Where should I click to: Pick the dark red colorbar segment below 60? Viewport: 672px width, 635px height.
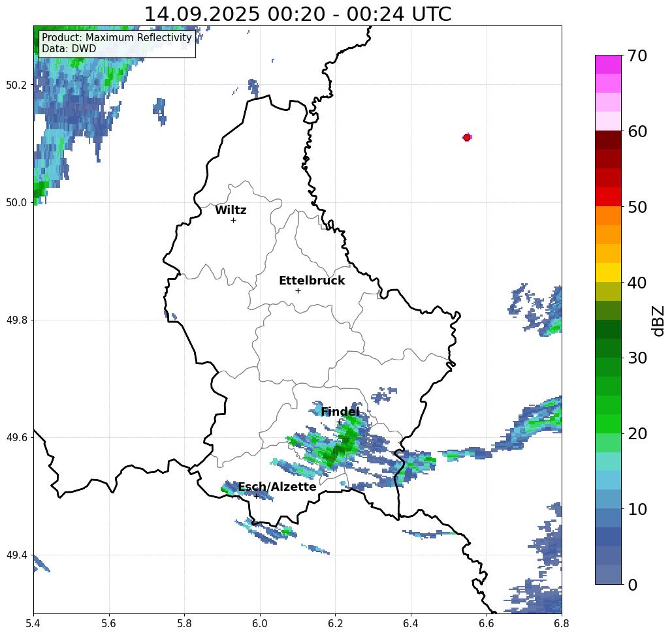pos(608,140)
